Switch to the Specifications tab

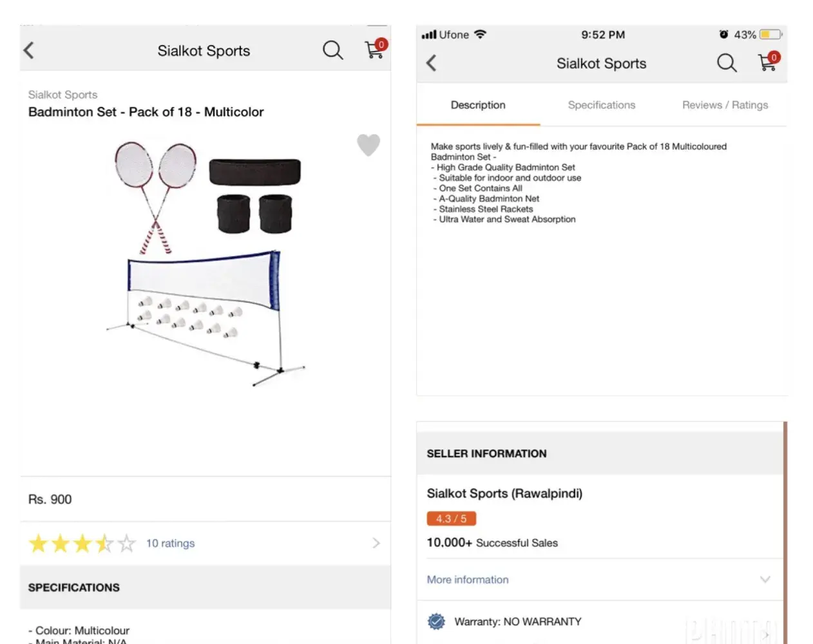click(601, 105)
